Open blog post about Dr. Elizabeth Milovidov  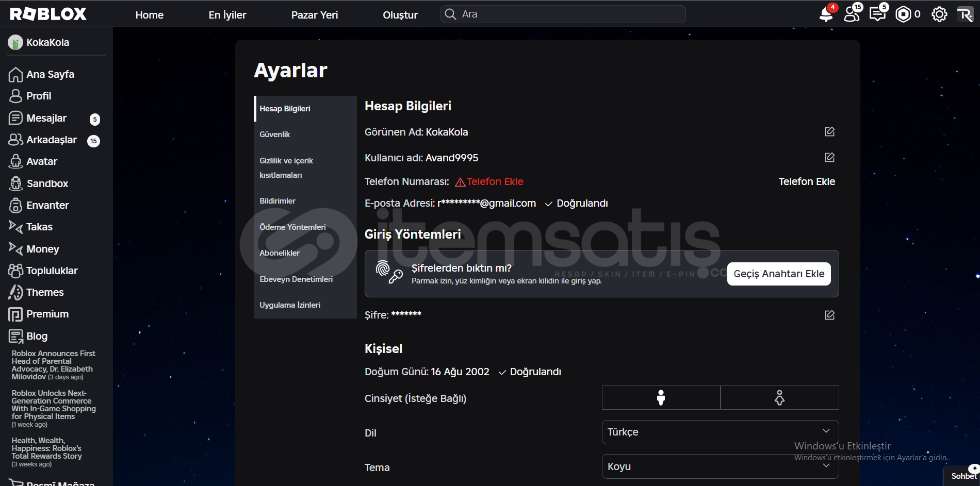(x=54, y=365)
